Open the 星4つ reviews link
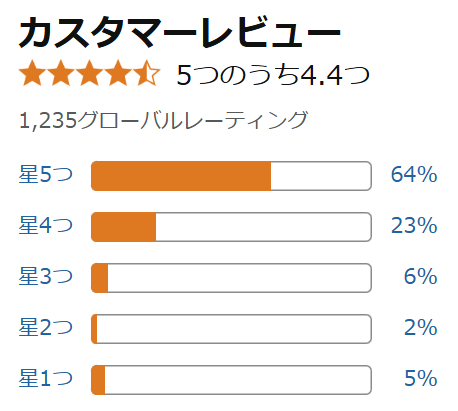The height and width of the screenshot is (411, 458). (46, 225)
